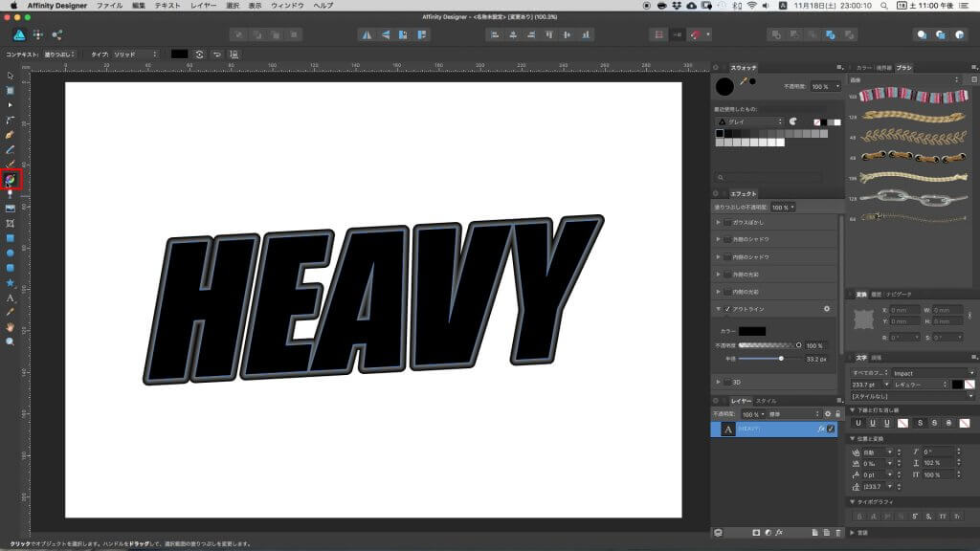The height and width of the screenshot is (551, 980).
Task: Toggle the Outline effect checkbox
Action: point(727,309)
